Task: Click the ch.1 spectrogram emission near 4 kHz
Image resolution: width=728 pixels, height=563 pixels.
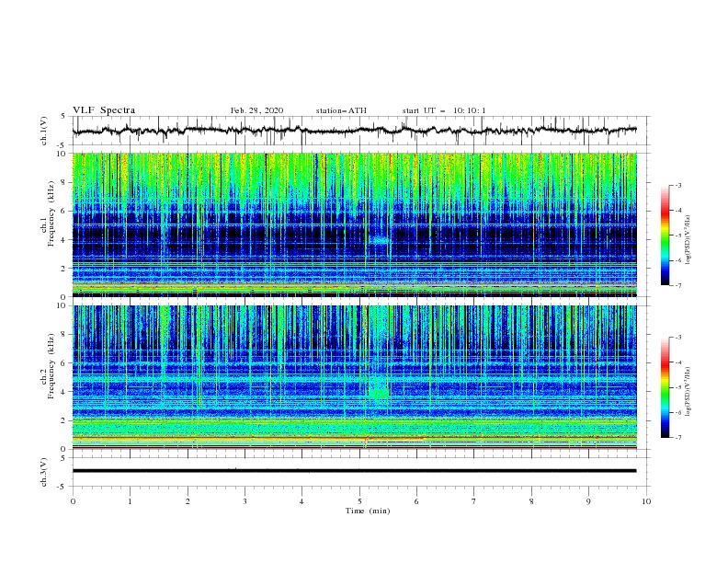Action: (x=380, y=240)
